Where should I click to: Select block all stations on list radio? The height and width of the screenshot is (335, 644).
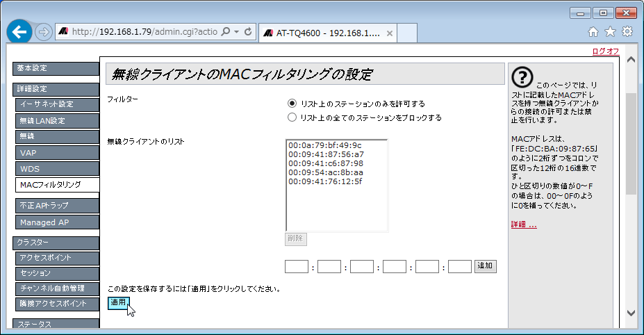pyautogui.click(x=292, y=117)
